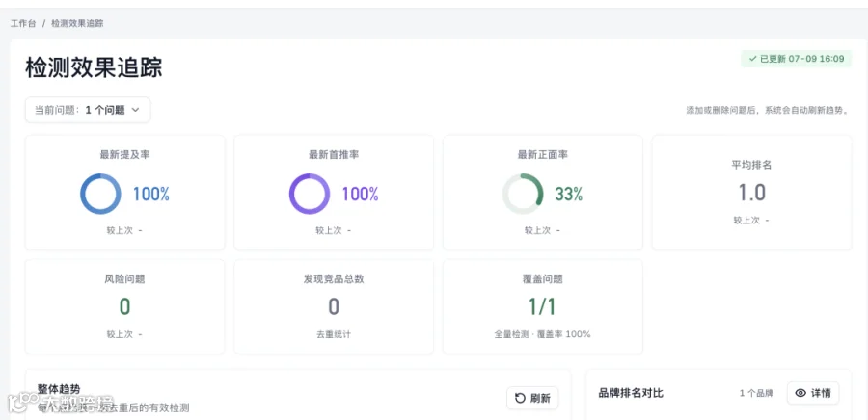The image size is (868, 420).
Task: Click the 检测效果追踪 page title
Action: click(94, 68)
